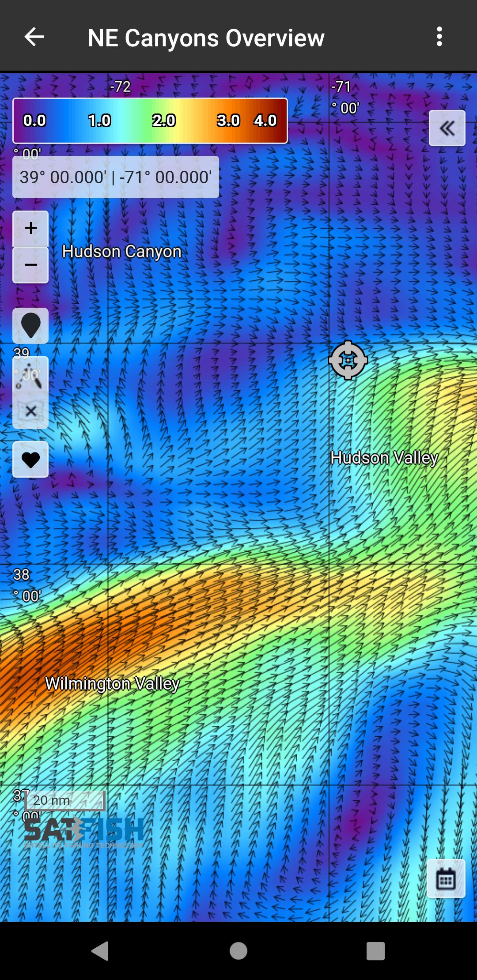
Task: Open the calendar date picker
Action: point(446,878)
